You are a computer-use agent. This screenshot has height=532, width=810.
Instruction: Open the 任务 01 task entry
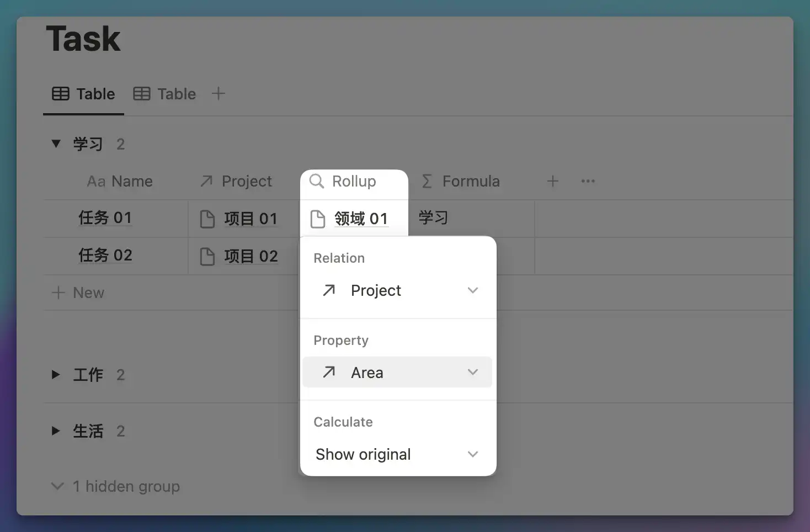[x=105, y=218]
